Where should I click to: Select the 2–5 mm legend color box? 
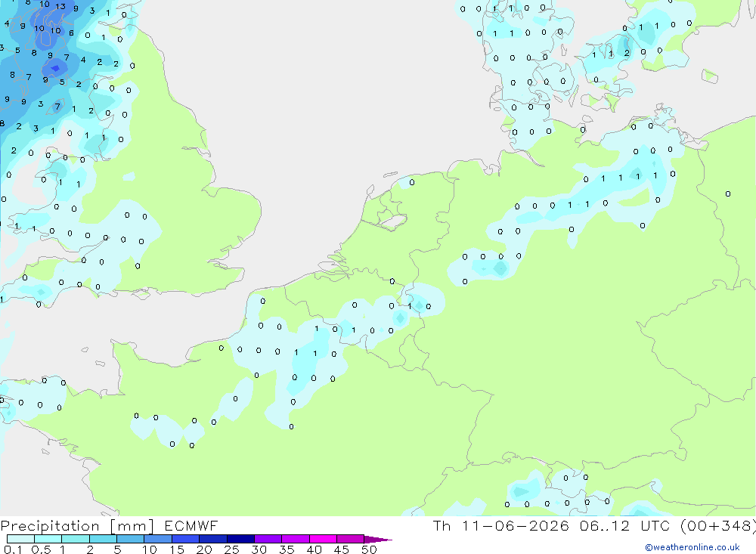[103, 539]
